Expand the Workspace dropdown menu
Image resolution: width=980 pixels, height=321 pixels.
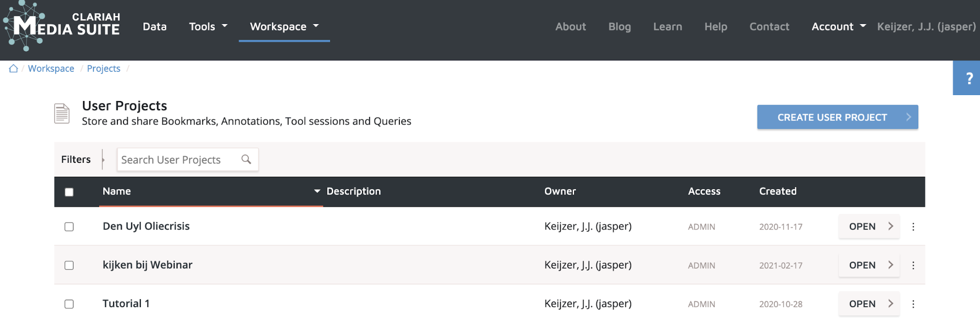pos(284,27)
